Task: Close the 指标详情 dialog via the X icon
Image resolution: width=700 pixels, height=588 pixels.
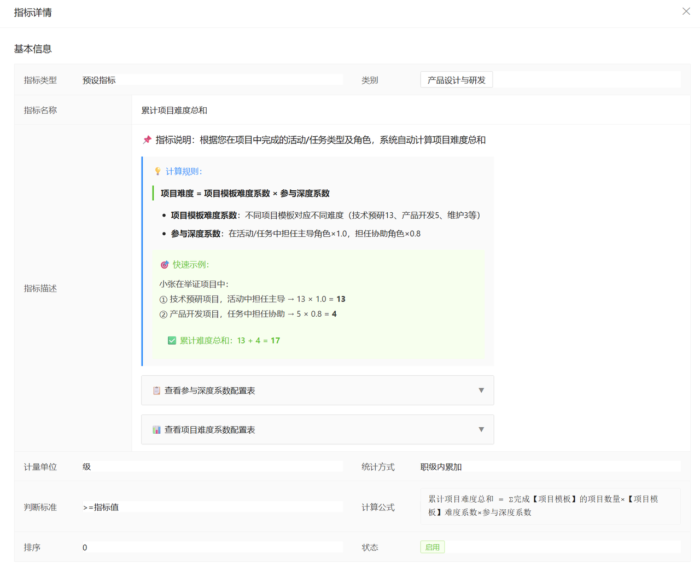Action: pos(686,11)
